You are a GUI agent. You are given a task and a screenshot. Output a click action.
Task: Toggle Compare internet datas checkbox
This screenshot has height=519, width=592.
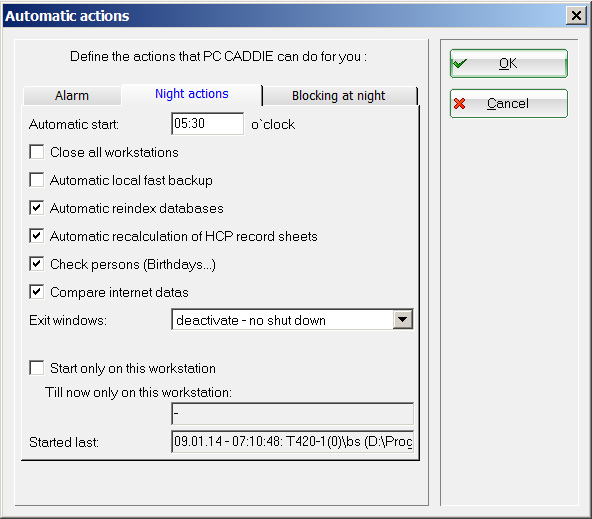coord(37,292)
